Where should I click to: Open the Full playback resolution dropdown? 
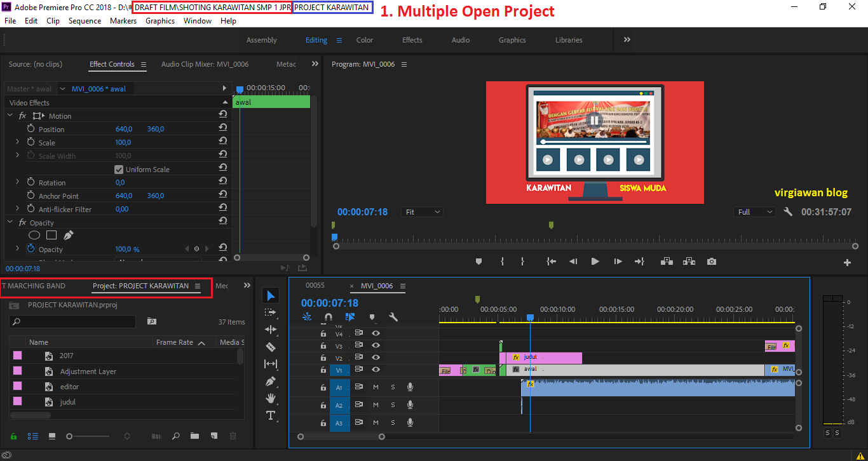click(x=754, y=212)
